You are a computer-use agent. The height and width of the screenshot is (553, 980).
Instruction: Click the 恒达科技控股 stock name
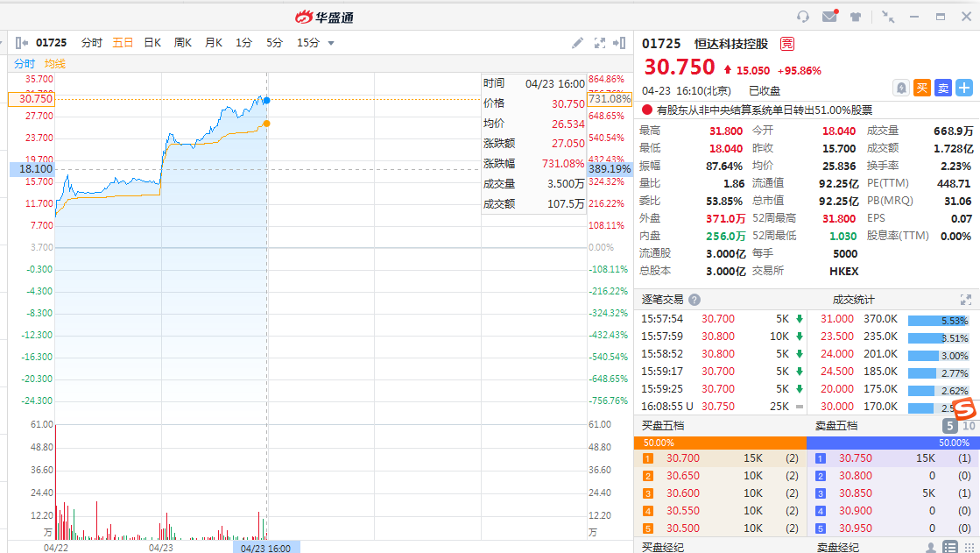731,44
